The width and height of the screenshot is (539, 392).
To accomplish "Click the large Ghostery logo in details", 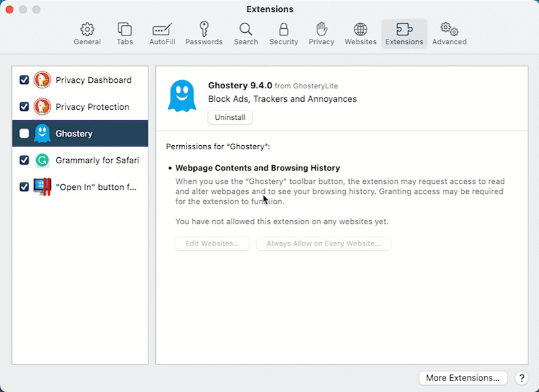I will click(182, 96).
